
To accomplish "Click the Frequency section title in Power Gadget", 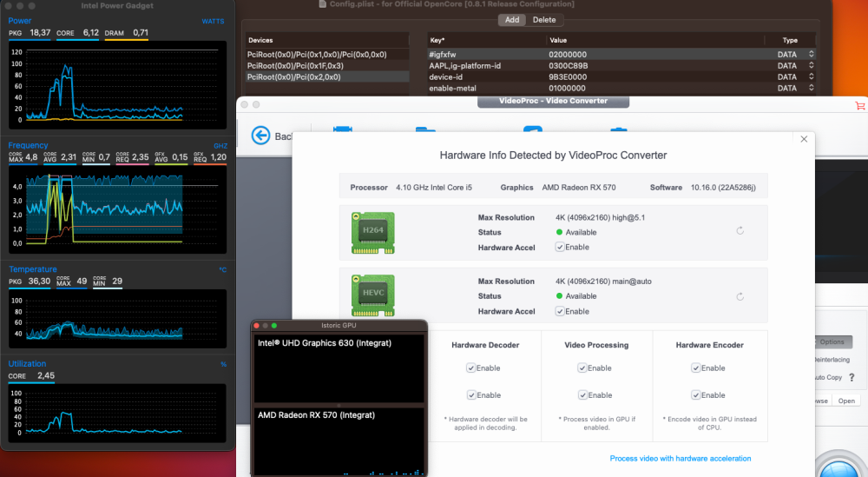I will pyautogui.click(x=29, y=145).
